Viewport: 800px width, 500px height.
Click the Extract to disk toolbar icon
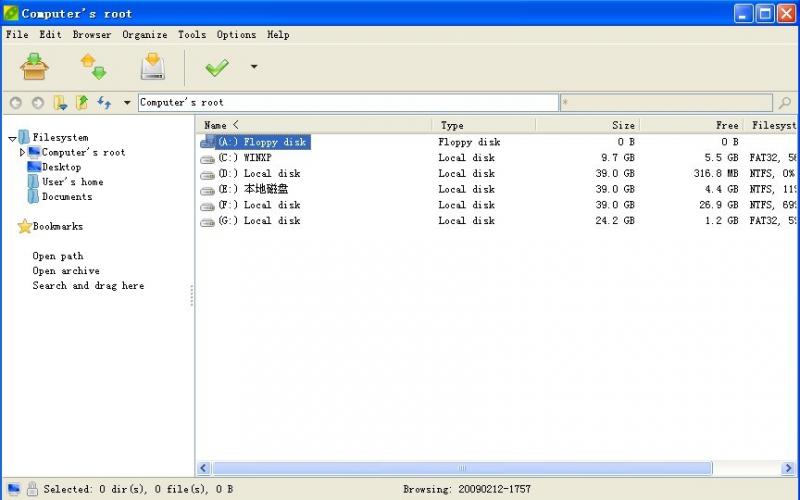152,67
